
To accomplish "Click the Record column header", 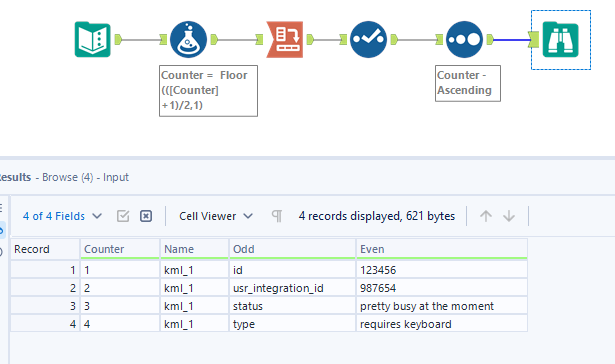I will [45, 249].
